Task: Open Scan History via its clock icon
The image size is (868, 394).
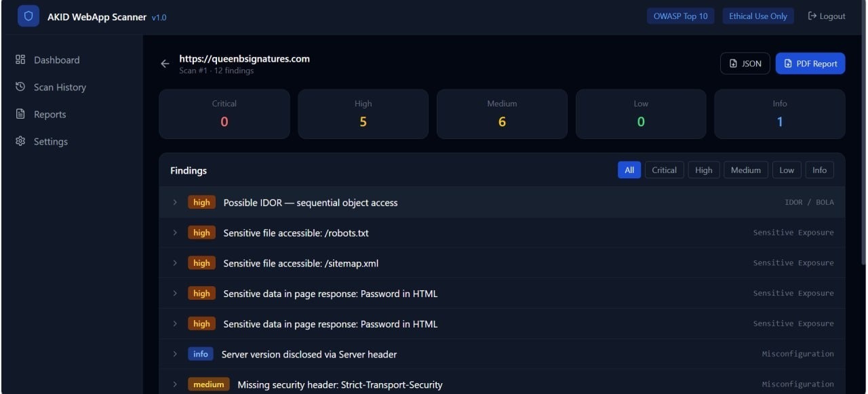Action: [x=20, y=87]
